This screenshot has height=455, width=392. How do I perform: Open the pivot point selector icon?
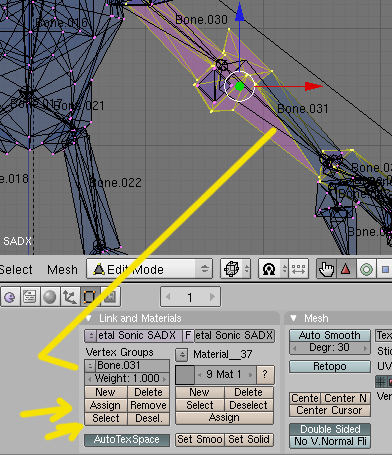(x=273, y=269)
